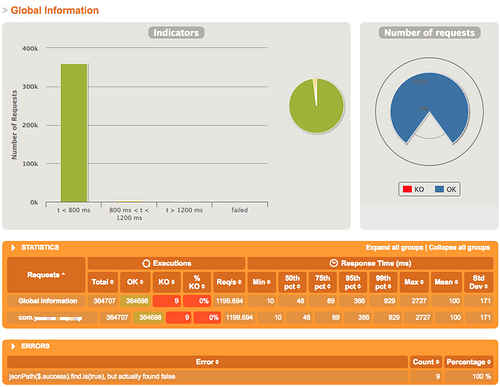Viewport: 500px width, 387px height.
Task: Collapse the ERRORS section triangle
Action: pos(13,346)
